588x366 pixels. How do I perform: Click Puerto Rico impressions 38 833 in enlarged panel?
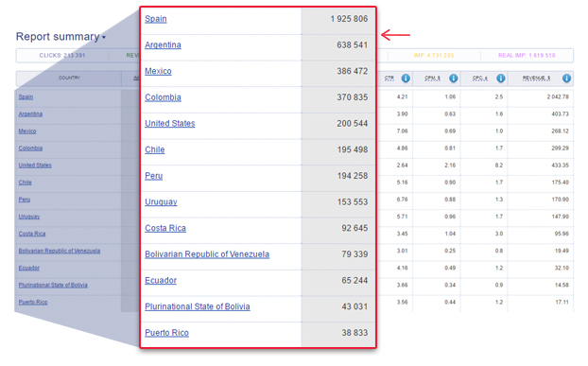point(355,333)
